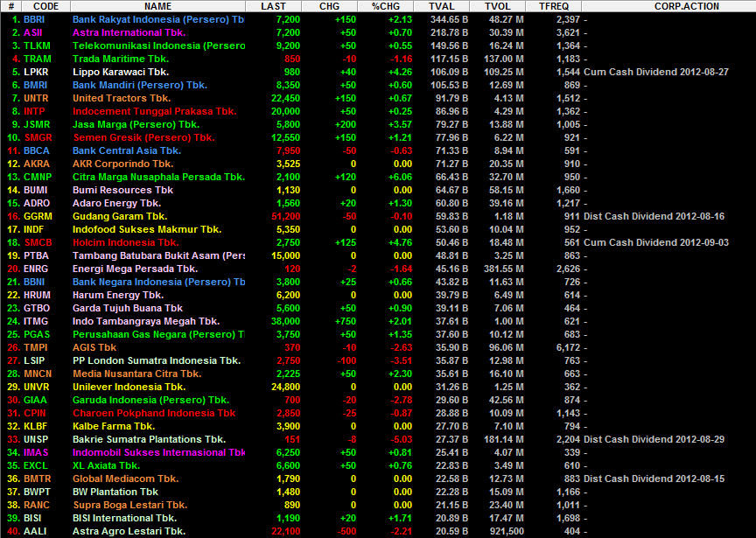The height and width of the screenshot is (538, 756).
Task: Select stock code GGRM
Action: coord(38,216)
